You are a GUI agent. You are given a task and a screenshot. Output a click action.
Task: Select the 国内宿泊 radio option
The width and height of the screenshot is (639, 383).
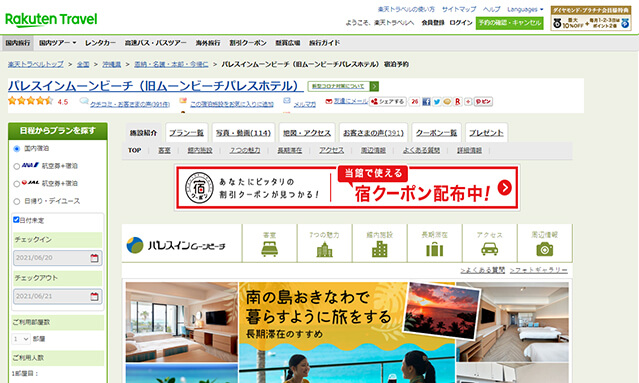17,149
